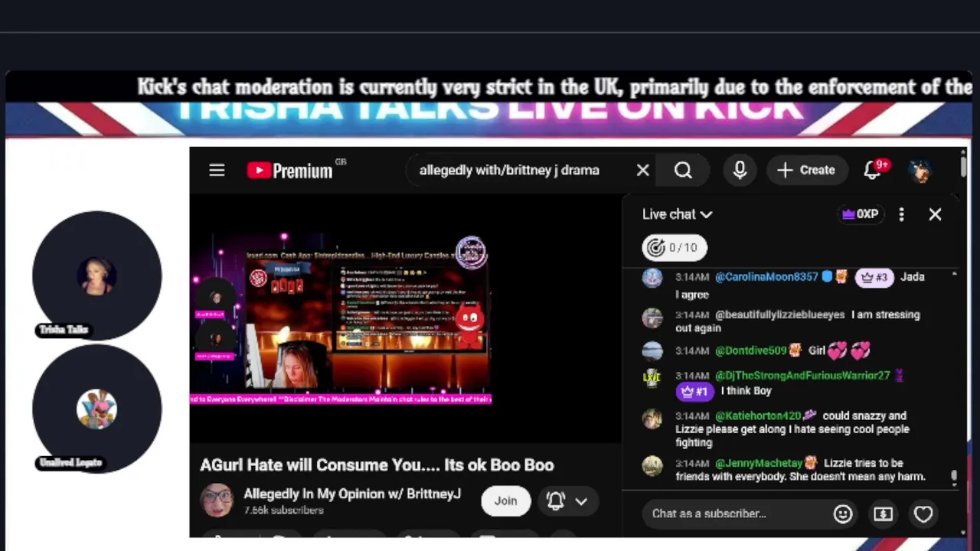Viewport: 980px width, 551px height.
Task: Open account avatar menu
Action: (921, 170)
